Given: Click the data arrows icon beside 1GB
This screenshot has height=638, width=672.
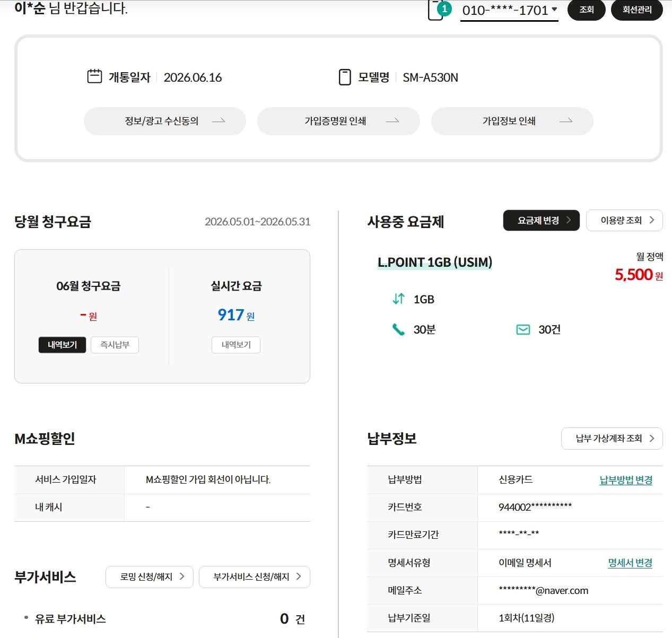Looking at the screenshot, I should pyautogui.click(x=398, y=299).
